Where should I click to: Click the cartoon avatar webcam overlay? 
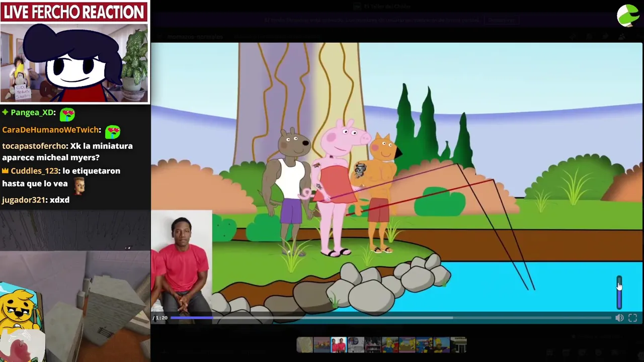pos(74,63)
